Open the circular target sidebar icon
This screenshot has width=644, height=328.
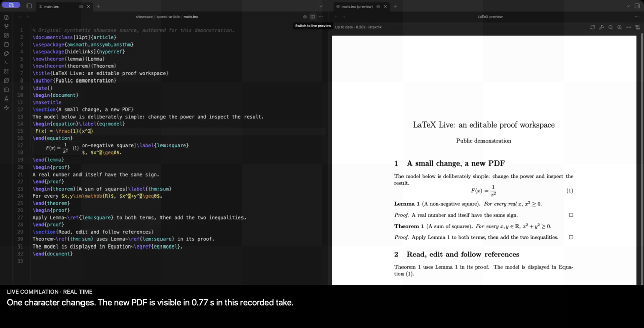pos(6,80)
